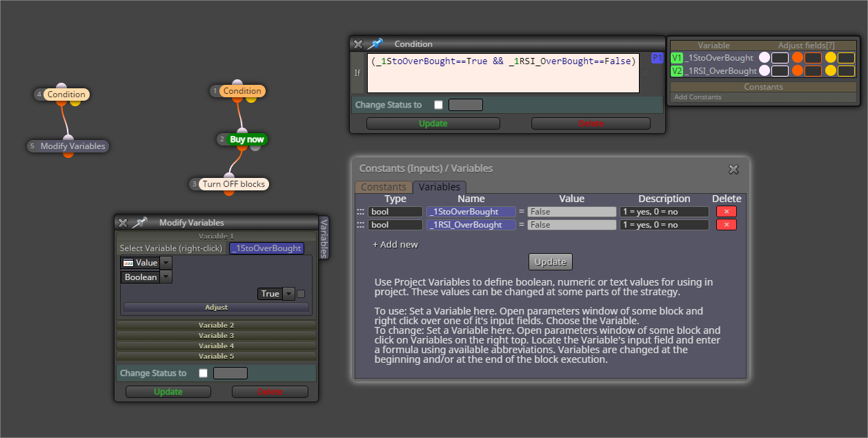This screenshot has width=868, height=438.
Task: Click the Select Variable _1StoOverBought field
Action: click(266, 248)
